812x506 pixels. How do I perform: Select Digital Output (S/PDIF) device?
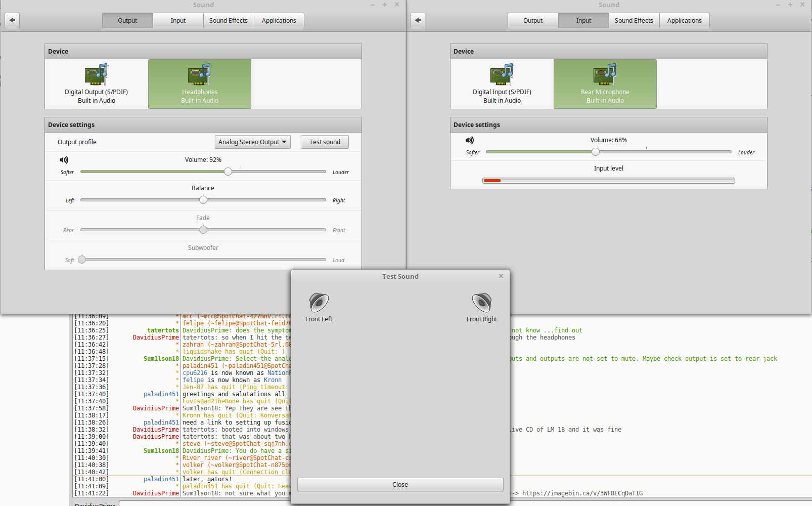tap(97, 84)
